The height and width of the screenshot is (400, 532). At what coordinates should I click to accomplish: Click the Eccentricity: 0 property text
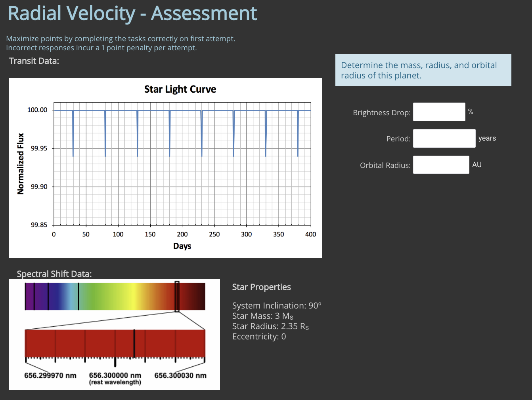pyautogui.click(x=259, y=336)
